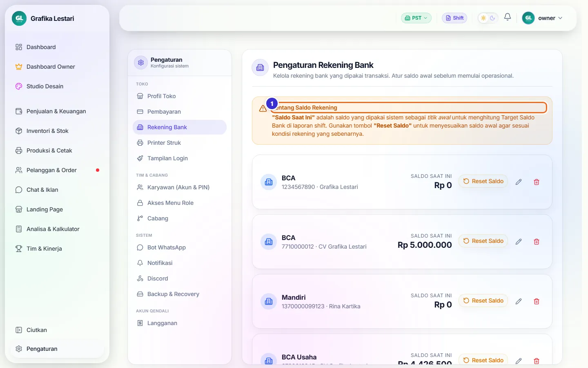588x368 pixels.
Task: Open Akses Menu Role settings
Action: (x=180, y=203)
